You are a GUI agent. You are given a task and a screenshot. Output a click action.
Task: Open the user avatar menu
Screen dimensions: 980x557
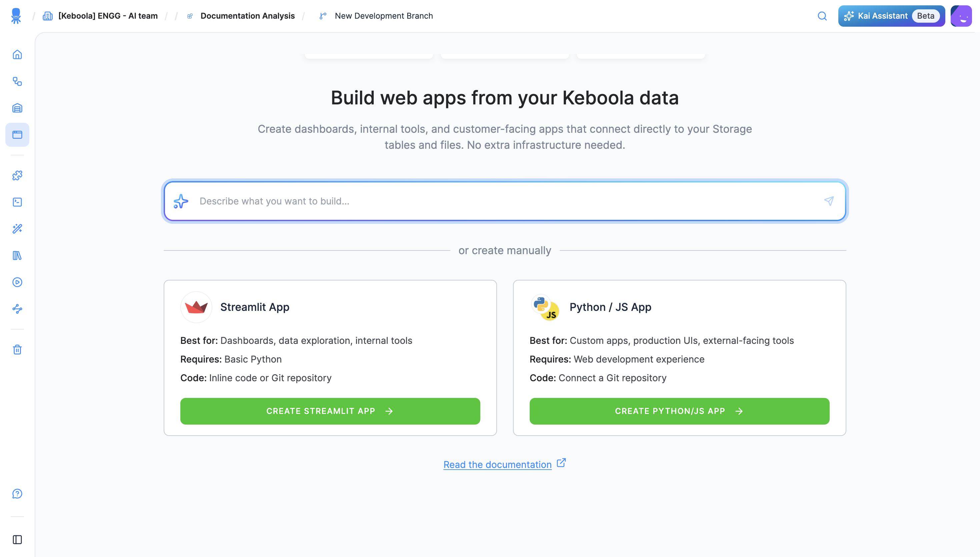tap(961, 16)
